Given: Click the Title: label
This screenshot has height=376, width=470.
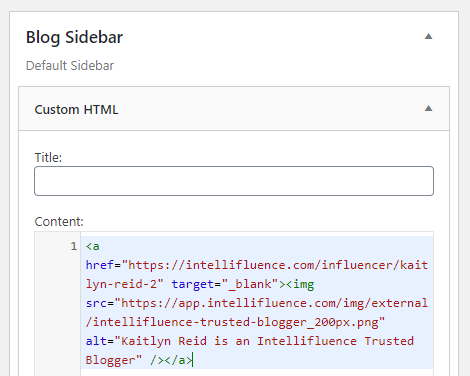Looking at the screenshot, I should pyautogui.click(x=48, y=157).
